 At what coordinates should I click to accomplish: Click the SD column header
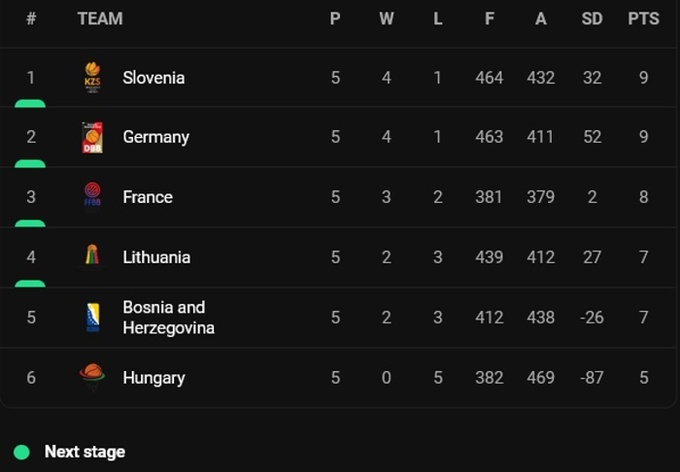coord(592,19)
